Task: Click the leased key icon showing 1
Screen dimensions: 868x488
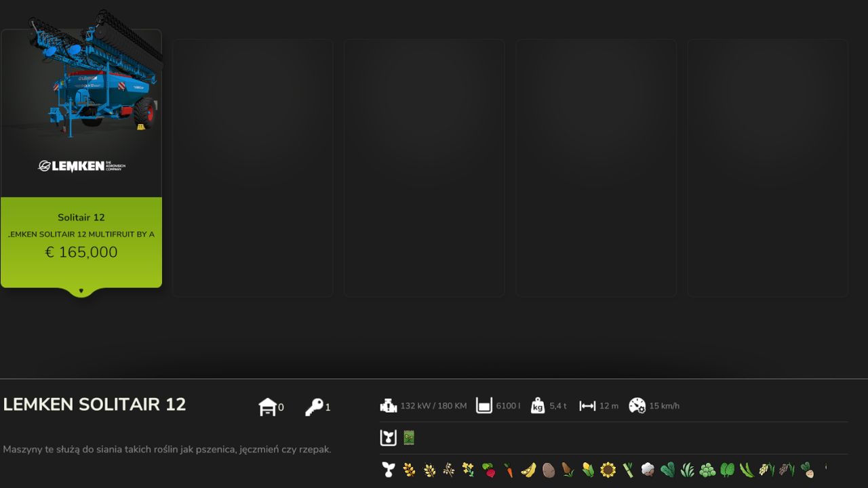Action: pyautogui.click(x=315, y=407)
